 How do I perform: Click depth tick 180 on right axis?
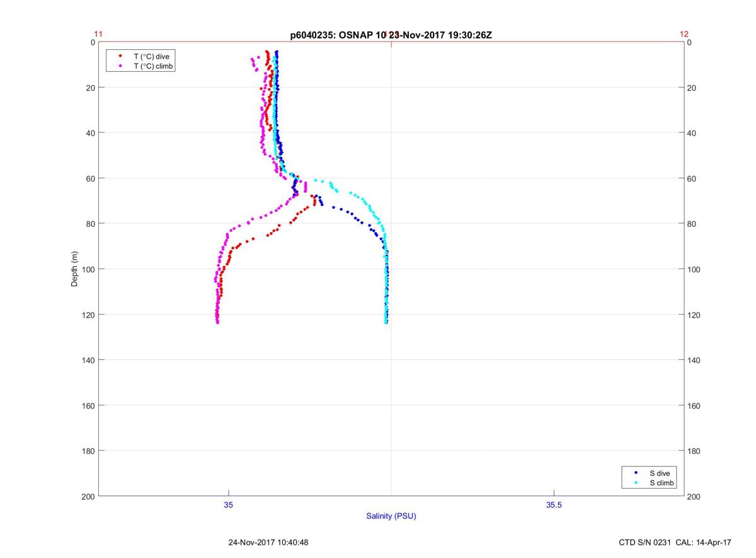694,451
